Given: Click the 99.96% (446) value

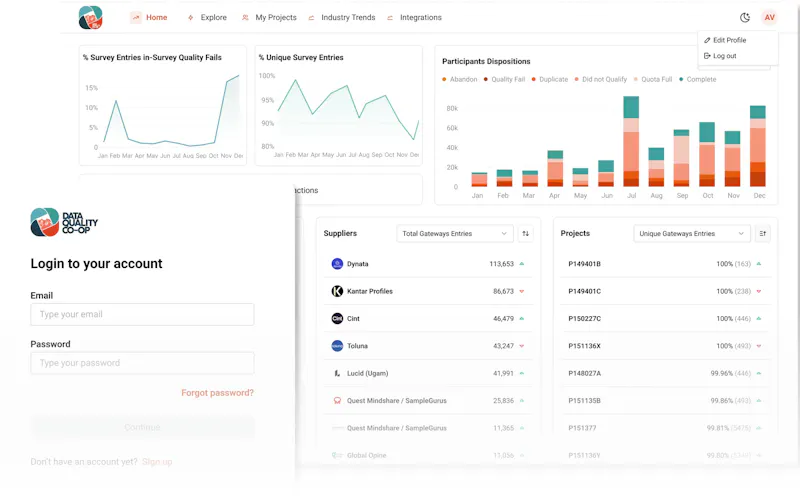Looking at the screenshot, I should tap(731, 373).
